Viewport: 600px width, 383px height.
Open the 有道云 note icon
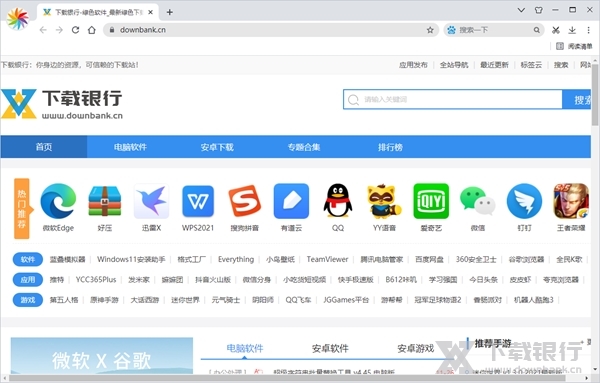pyautogui.click(x=291, y=201)
